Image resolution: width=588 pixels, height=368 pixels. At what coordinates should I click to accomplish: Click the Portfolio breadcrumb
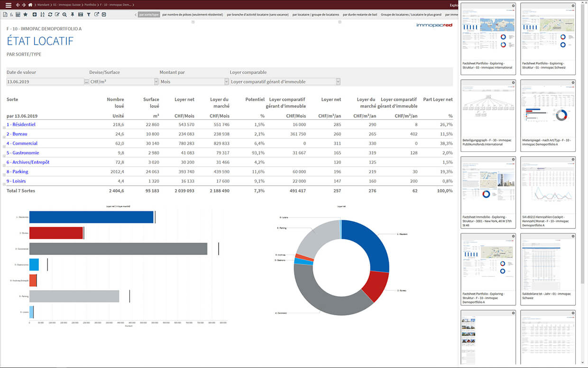click(91, 5)
